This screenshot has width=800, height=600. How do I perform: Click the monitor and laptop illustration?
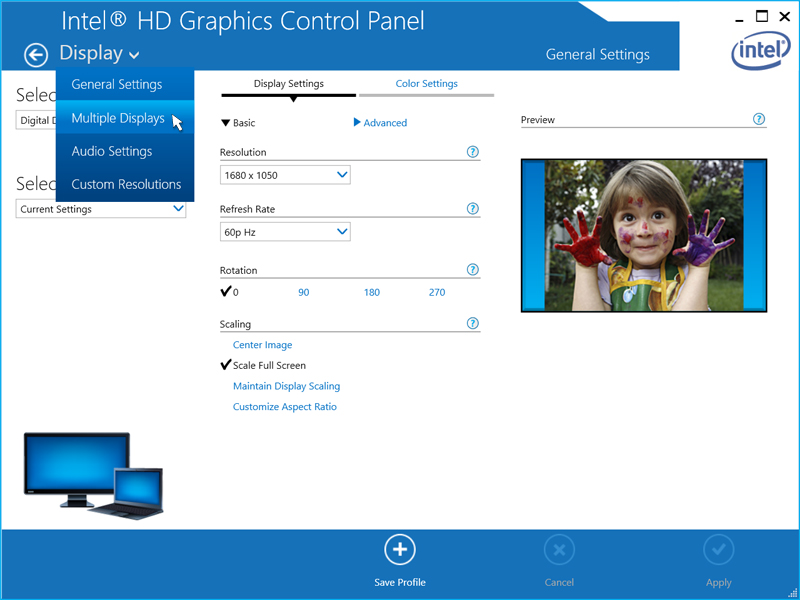[93, 476]
